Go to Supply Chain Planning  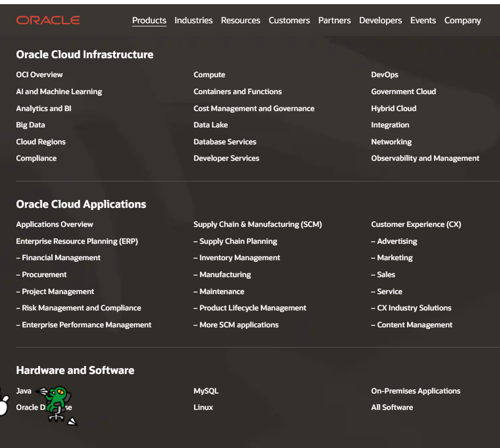click(235, 241)
